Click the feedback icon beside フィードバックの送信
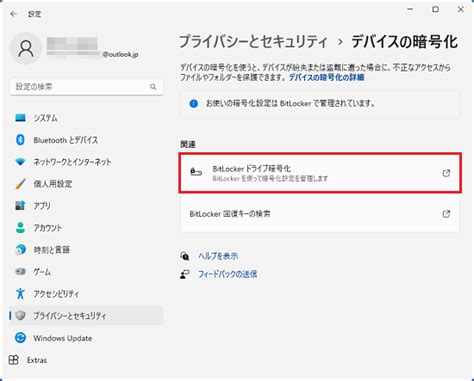This screenshot has width=474, height=381. click(185, 274)
